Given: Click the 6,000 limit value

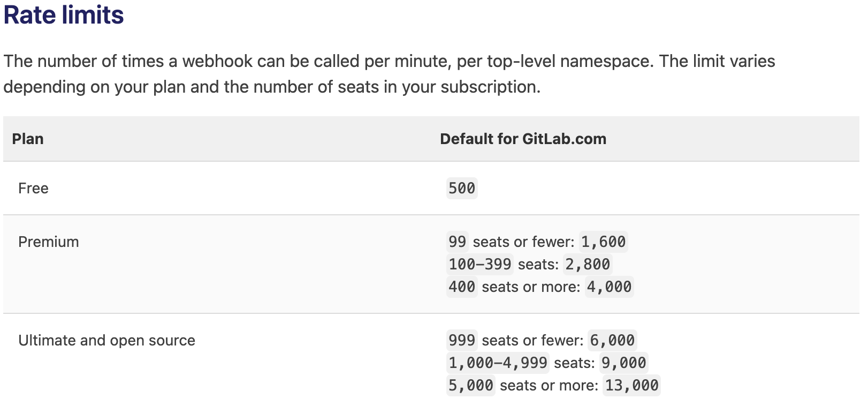Looking at the screenshot, I should [612, 340].
